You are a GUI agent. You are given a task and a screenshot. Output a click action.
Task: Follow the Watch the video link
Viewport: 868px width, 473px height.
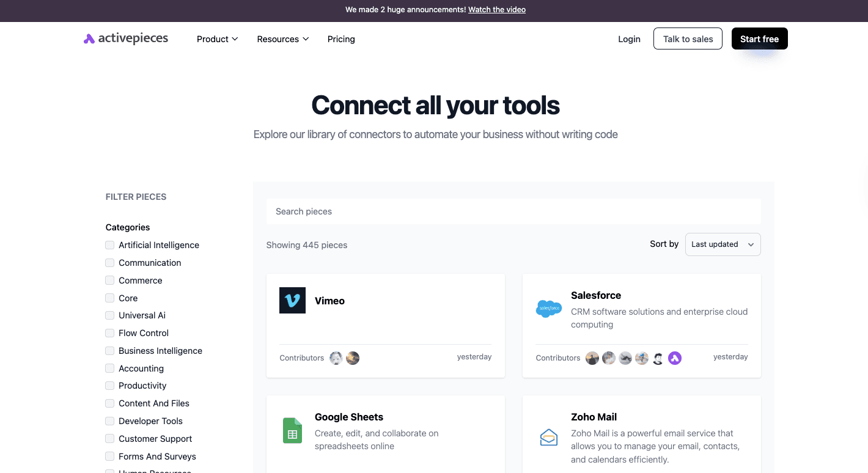496,10
